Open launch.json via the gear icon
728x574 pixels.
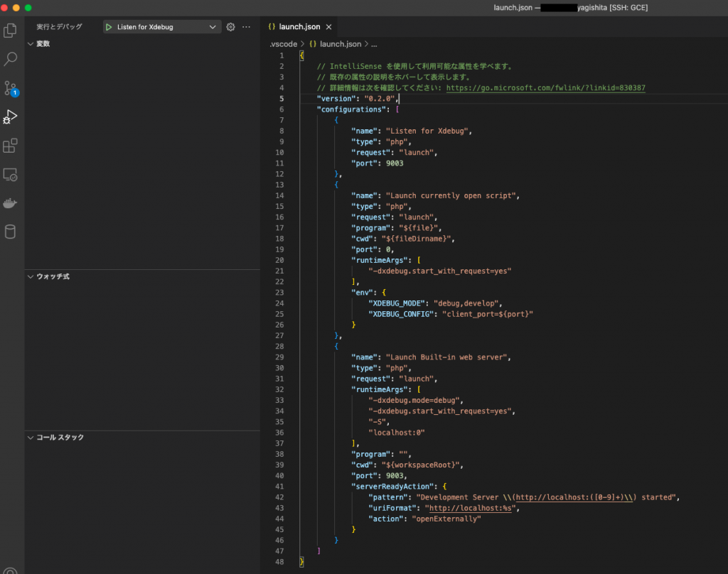tap(230, 27)
